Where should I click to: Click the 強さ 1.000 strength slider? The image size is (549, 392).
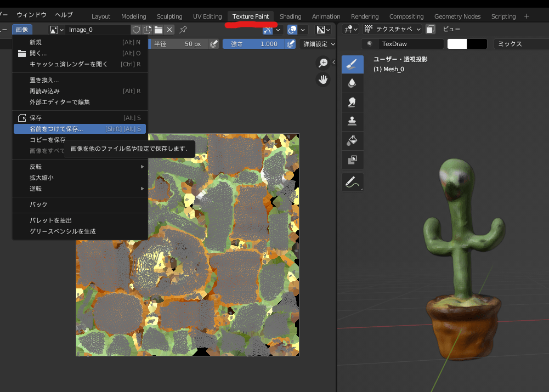click(254, 44)
